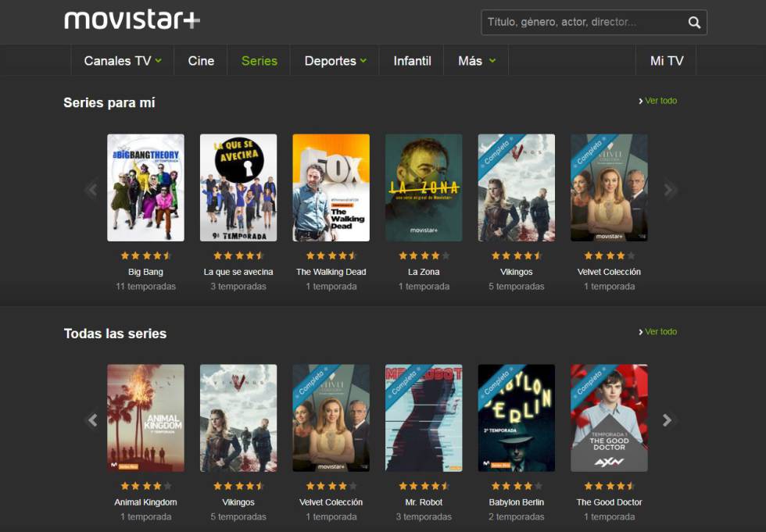Click the 'Mr. Robot' title text

[424, 502]
